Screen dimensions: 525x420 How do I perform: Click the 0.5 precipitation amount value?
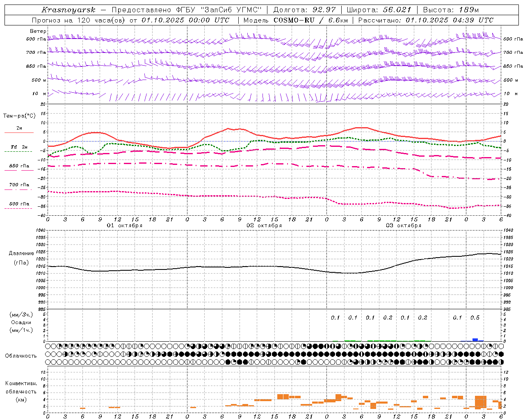click(475, 317)
